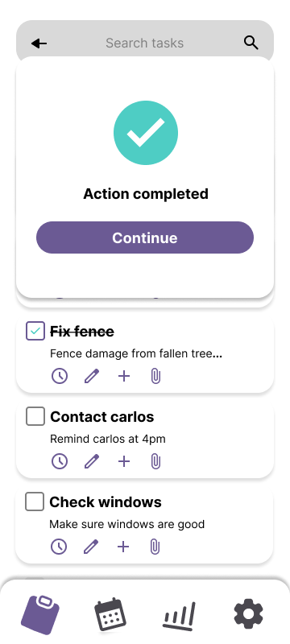Click the magnifying glass search icon
Viewport: 290px width, 644px height.
(251, 43)
